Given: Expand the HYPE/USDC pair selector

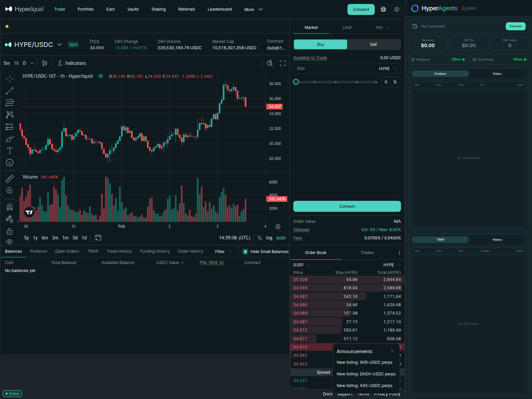Looking at the screenshot, I should click(x=60, y=45).
